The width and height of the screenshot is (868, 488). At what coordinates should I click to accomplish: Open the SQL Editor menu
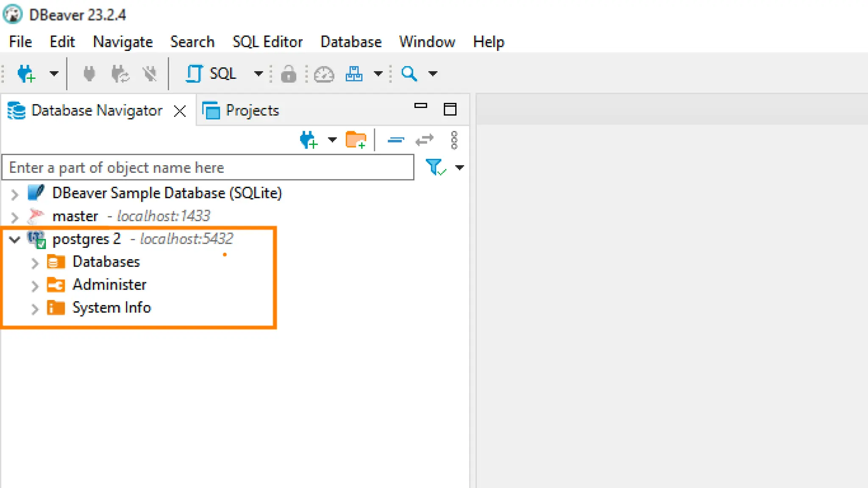[267, 42]
